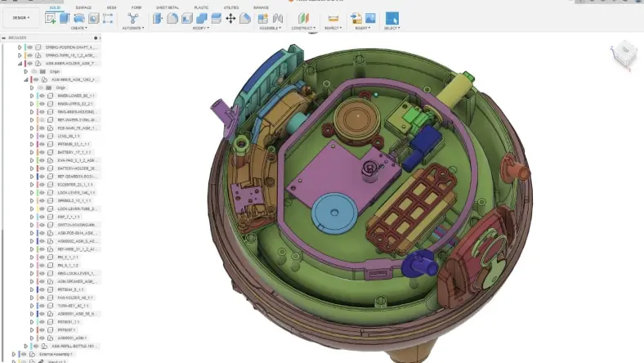Screen dimensions: 644x363
Task: Switch to the Sheet Metal tab
Action: point(168,7)
